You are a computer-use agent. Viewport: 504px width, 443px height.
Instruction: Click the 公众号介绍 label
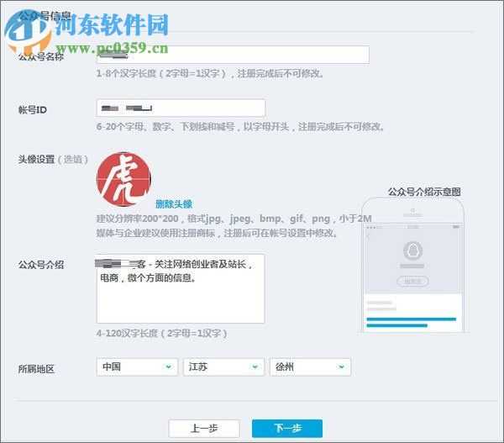tap(41, 265)
